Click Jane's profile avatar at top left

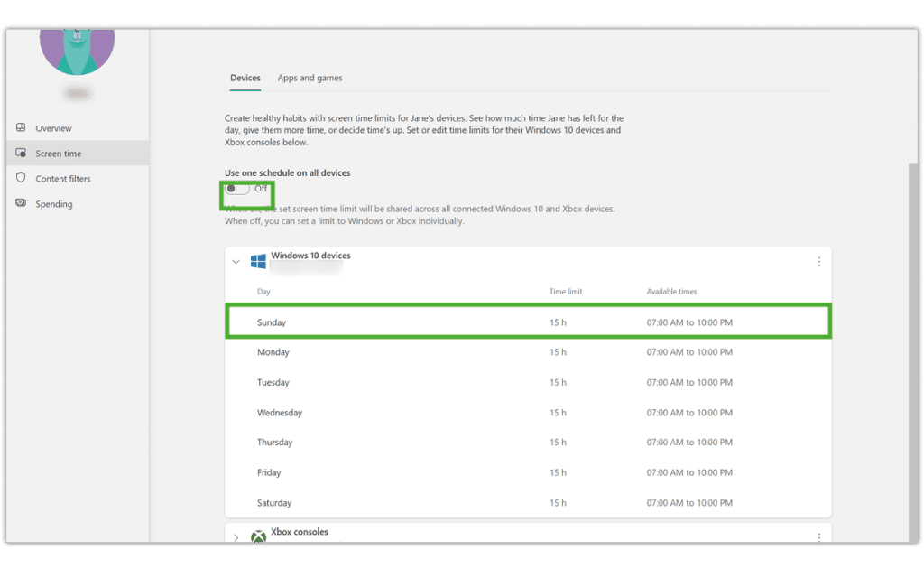click(77, 51)
